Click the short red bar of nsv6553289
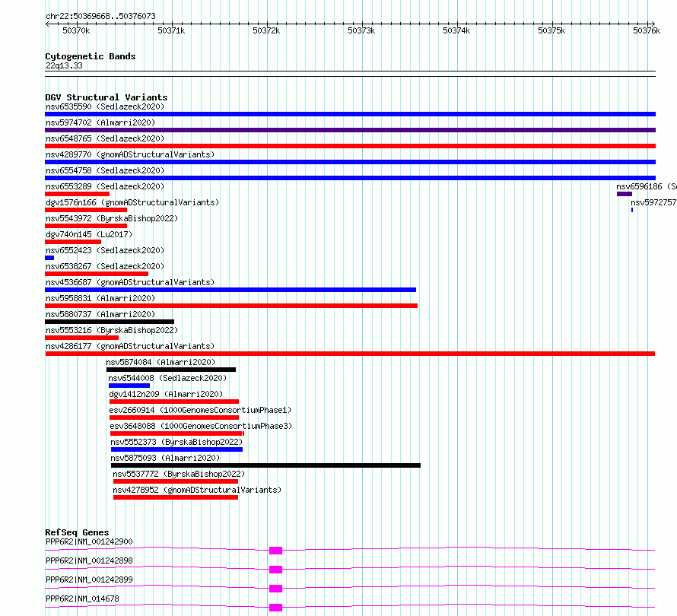This screenshot has width=677, height=616. [77, 194]
